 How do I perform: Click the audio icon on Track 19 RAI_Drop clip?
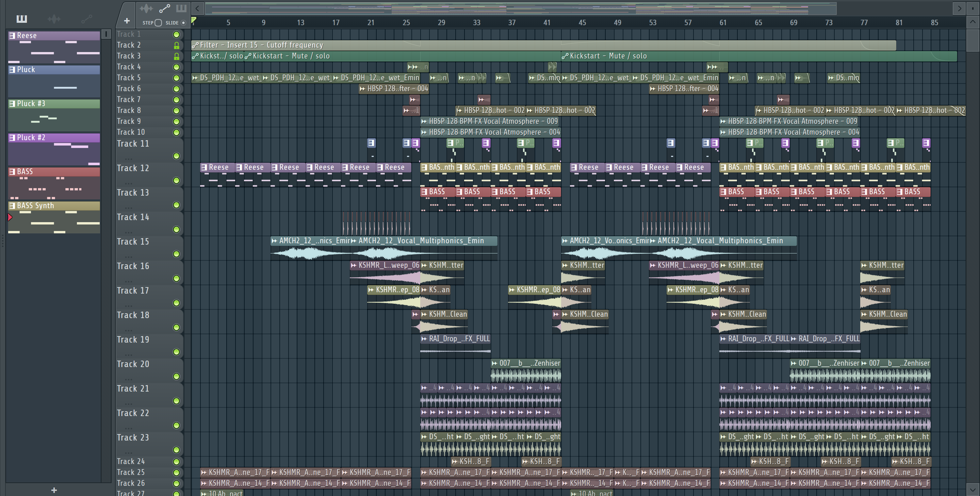[x=424, y=339]
